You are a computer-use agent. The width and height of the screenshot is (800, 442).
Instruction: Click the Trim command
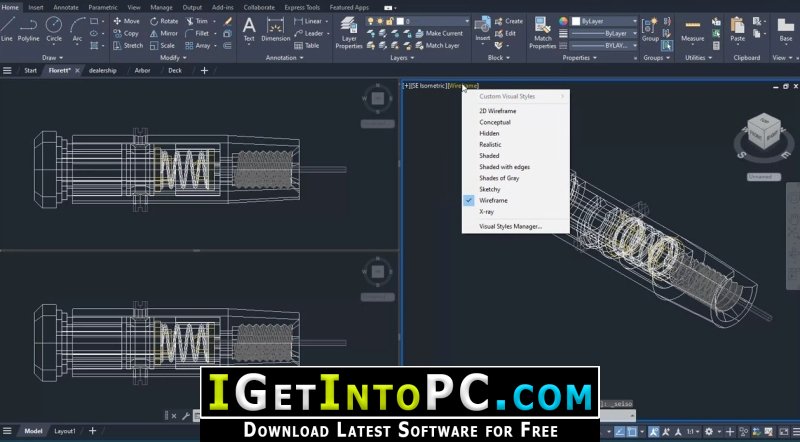point(197,21)
